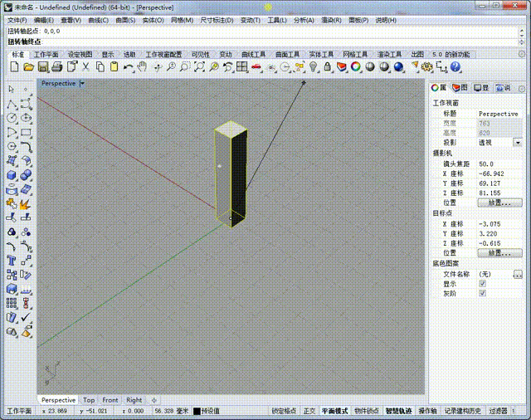The width and height of the screenshot is (531, 420).
Task: Click the blue render sphere icon
Action: [x=398, y=66]
